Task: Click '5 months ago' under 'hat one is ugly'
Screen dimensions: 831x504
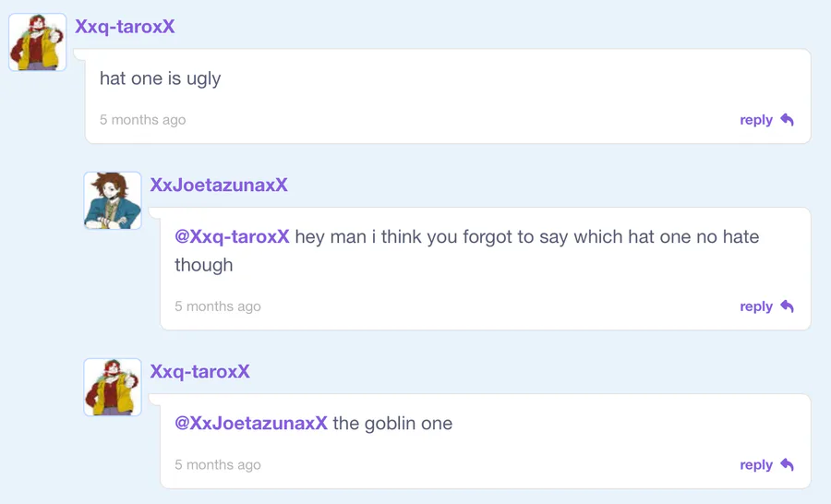Action: (142, 120)
